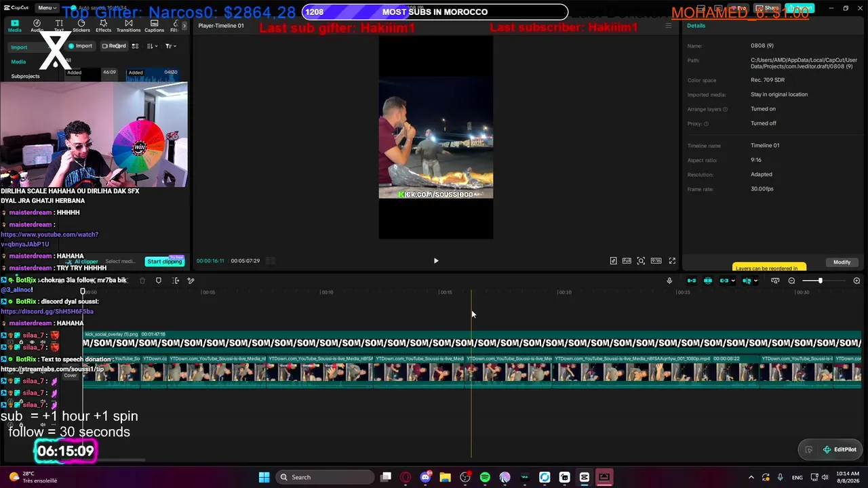Click the timeline ruler at 00:20
The width and height of the screenshot is (868, 488).
[x=564, y=292]
